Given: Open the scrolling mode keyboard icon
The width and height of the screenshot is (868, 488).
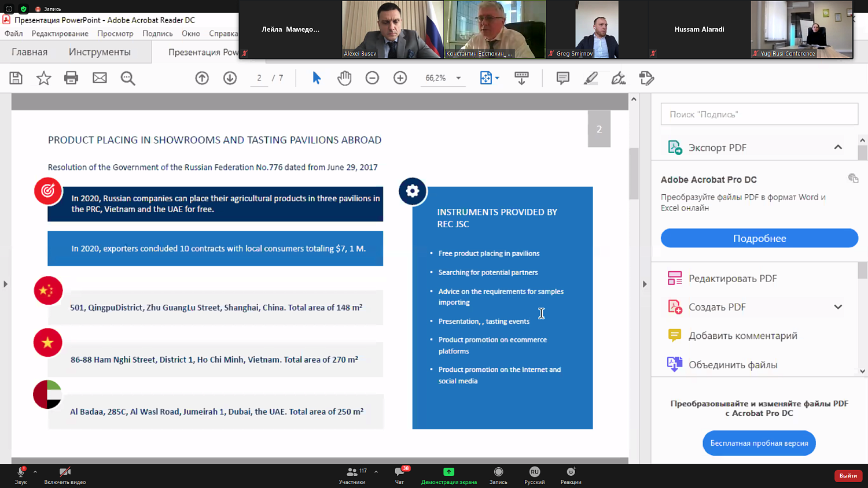Looking at the screenshot, I should (x=521, y=78).
